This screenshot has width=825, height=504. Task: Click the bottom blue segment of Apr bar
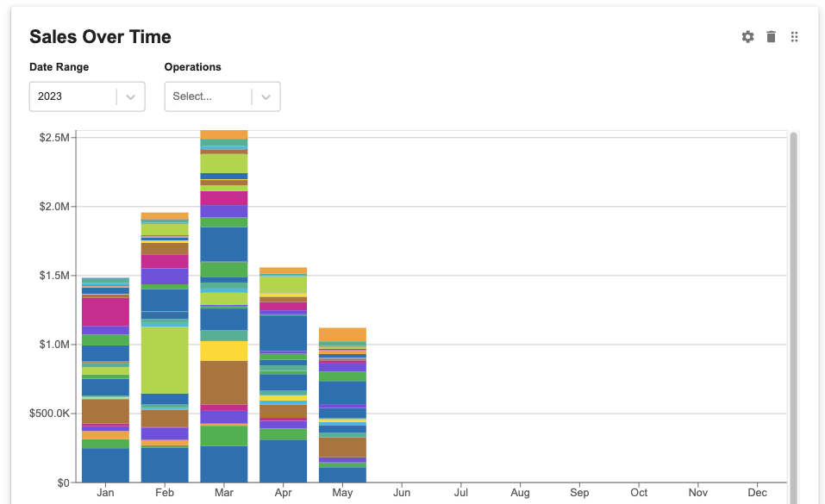click(283, 460)
